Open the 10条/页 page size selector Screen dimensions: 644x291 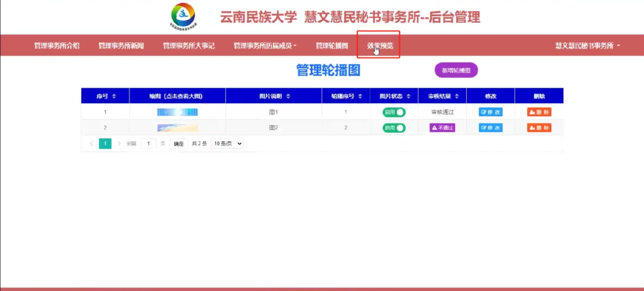(x=227, y=144)
